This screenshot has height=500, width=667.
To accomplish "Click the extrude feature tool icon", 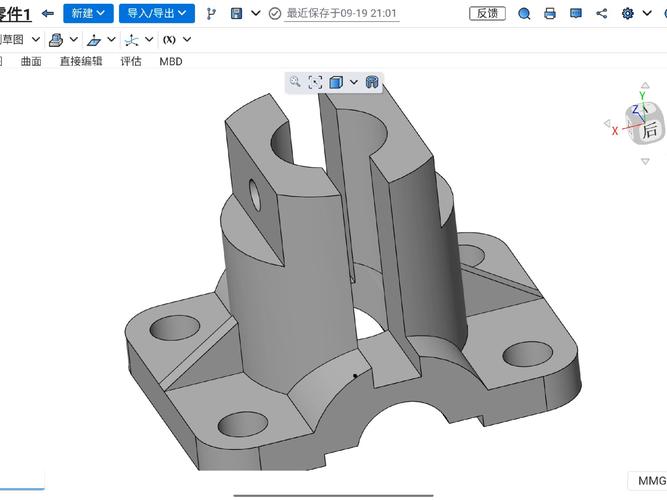I will (x=56, y=40).
